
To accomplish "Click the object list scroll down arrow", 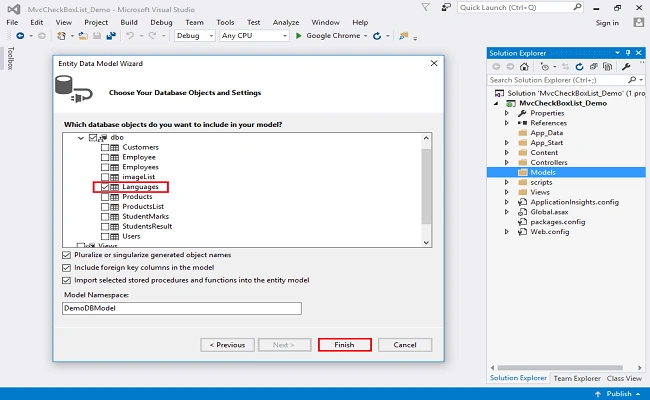I will (x=426, y=242).
